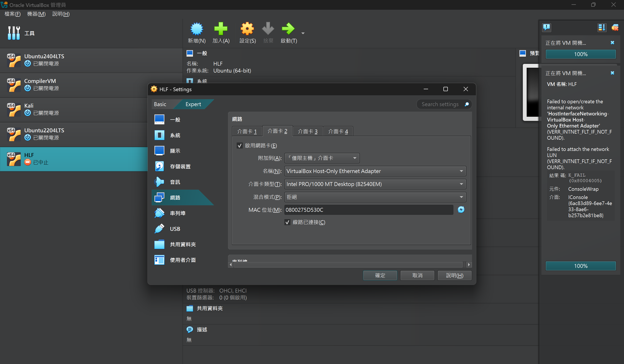This screenshot has height=364, width=624.
Task: Click the 加入(A) green plus icon
Action: [x=221, y=29]
